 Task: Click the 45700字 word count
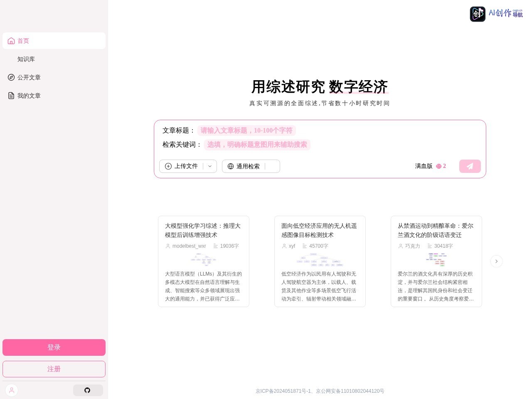319,246
